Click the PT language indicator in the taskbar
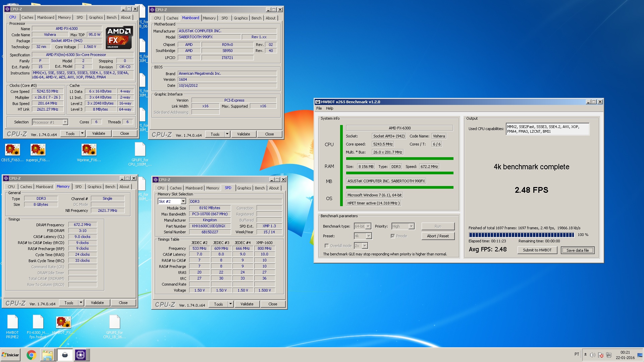Screen dimensions: 644x362 577,354
